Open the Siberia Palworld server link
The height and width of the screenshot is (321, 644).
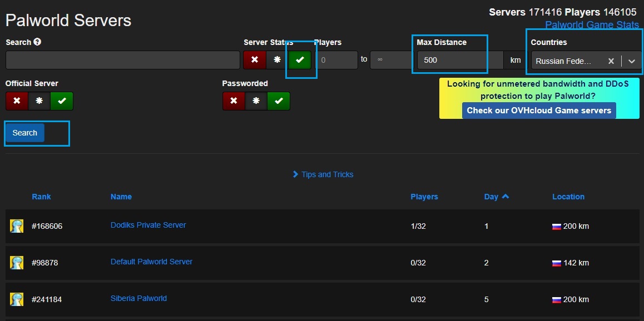coord(139,298)
